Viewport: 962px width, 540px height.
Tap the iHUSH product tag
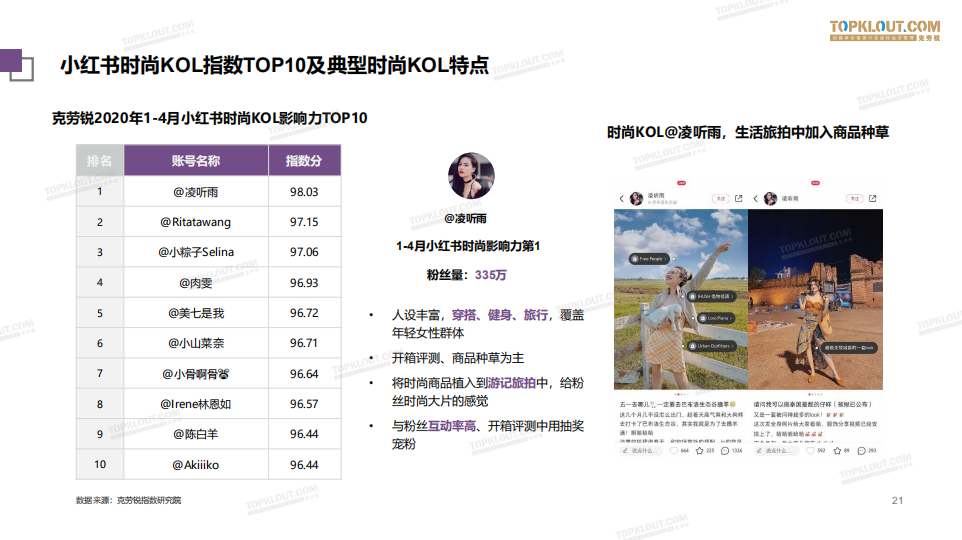click(712, 296)
